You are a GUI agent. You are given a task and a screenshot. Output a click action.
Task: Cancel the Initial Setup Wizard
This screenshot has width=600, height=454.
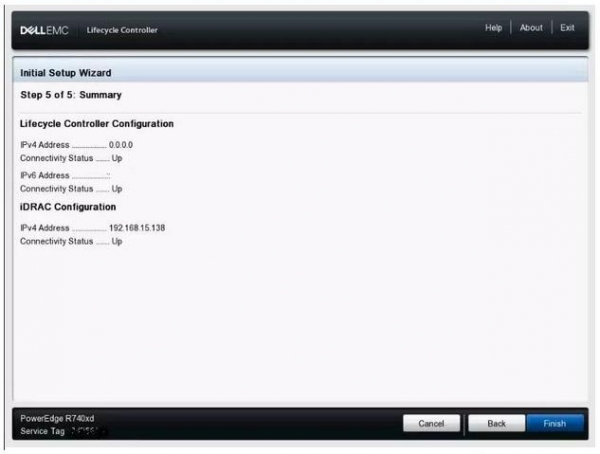coord(431,423)
